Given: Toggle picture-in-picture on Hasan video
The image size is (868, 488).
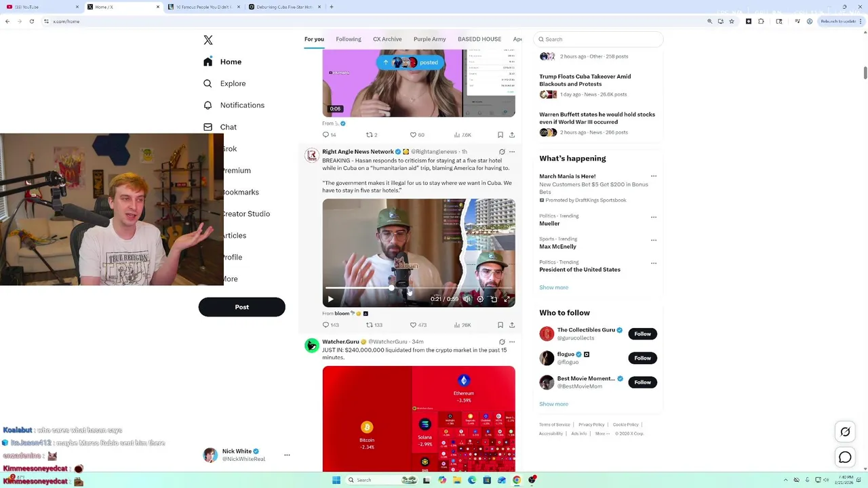Looking at the screenshot, I should [x=494, y=299].
